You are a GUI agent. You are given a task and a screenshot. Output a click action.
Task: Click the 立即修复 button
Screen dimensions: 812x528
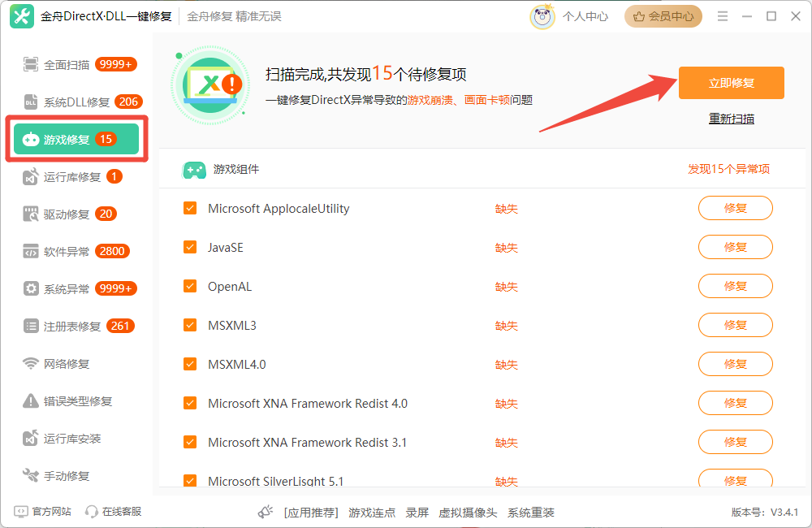(x=732, y=83)
